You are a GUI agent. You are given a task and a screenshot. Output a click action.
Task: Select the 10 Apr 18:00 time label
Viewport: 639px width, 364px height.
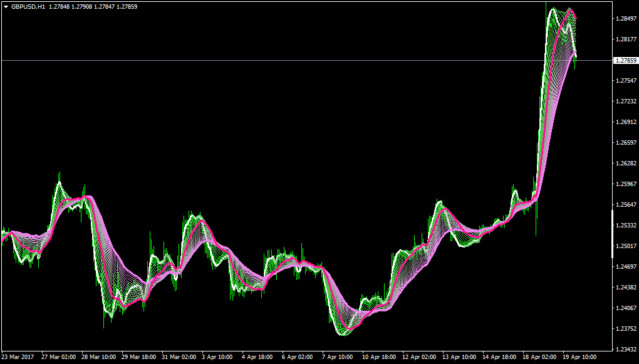pos(379,357)
